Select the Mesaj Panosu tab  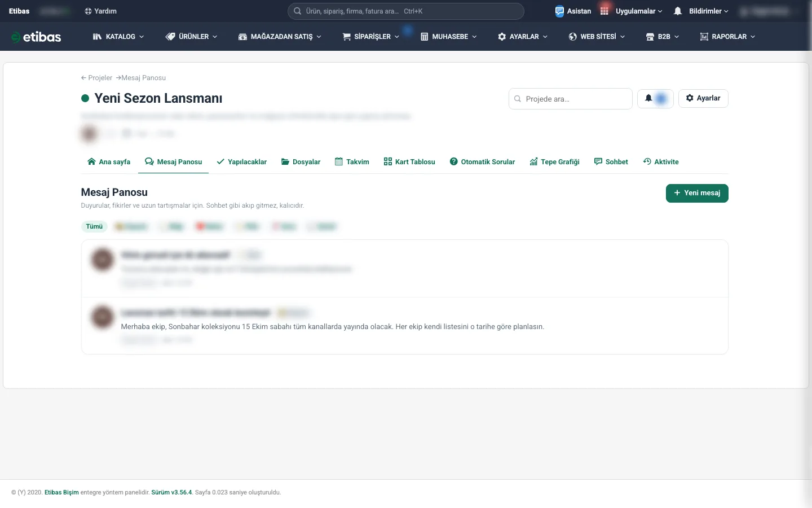pos(173,162)
